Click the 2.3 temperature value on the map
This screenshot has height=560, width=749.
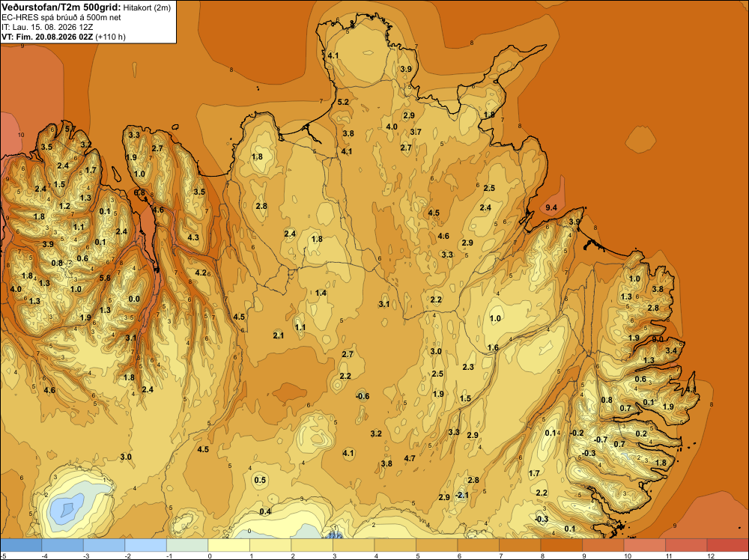(468, 367)
